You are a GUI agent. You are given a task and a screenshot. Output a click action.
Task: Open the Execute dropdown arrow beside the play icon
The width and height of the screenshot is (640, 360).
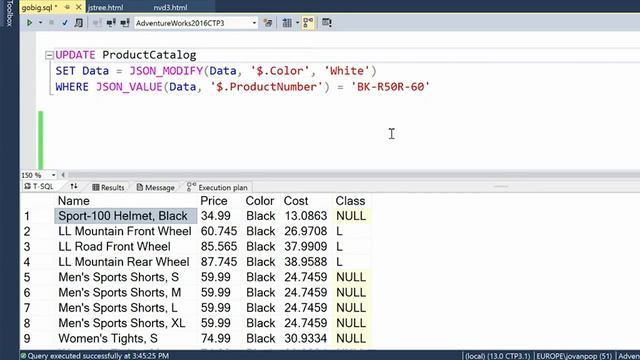[x=40, y=23]
